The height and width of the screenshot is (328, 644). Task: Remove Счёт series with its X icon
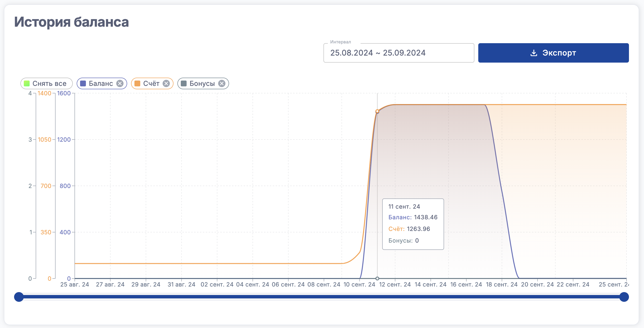(x=166, y=83)
